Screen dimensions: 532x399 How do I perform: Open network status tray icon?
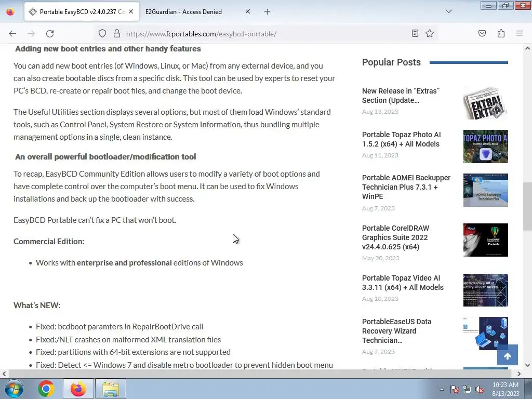coord(467,389)
